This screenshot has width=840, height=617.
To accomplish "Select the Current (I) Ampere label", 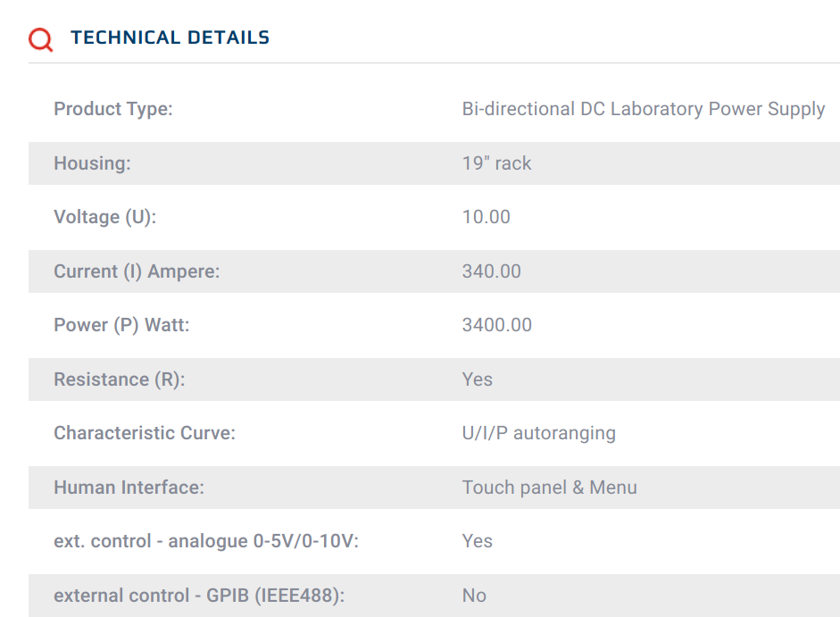I will (137, 271).
